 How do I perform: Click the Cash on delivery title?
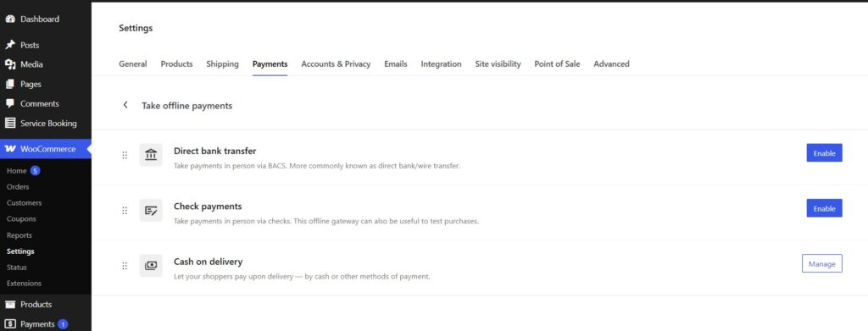click(x=209, y=262)
